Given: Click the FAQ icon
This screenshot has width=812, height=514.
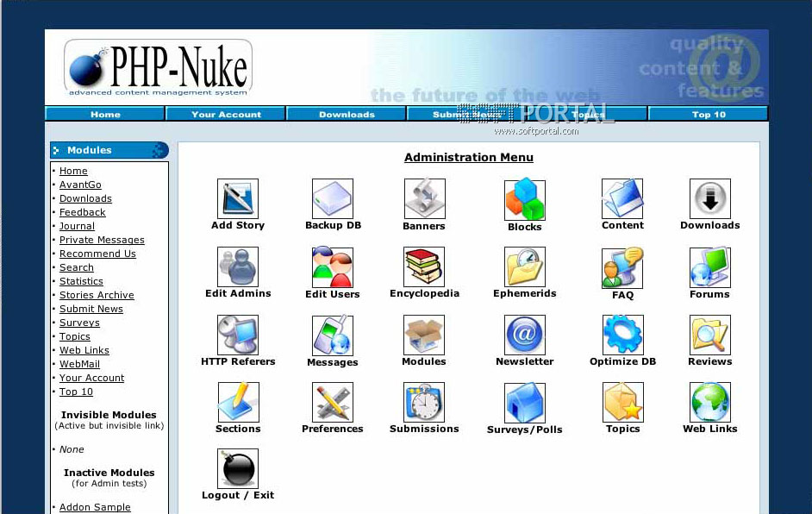Looking at the screenshot, I should pyautogui.click(x=622, y=268).
